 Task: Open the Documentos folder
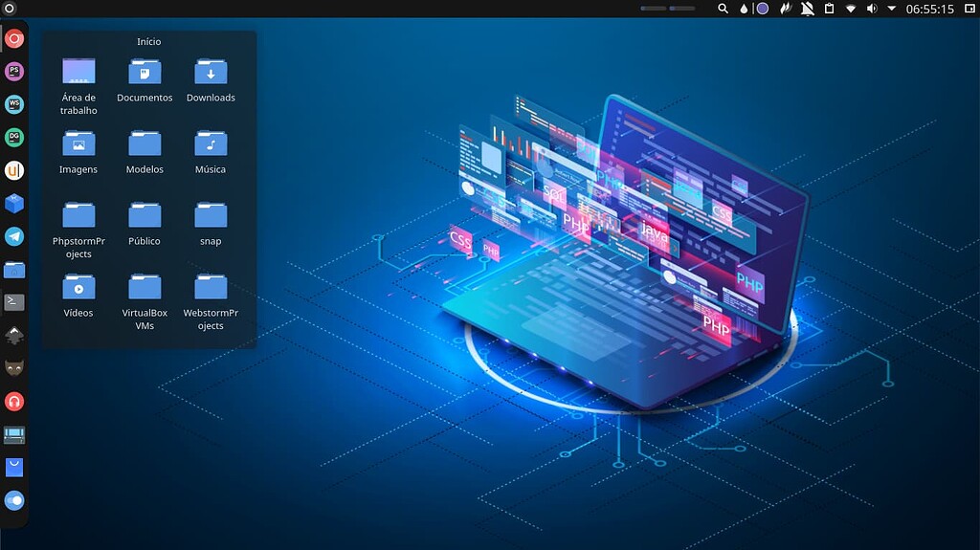(x=145, y=80)
